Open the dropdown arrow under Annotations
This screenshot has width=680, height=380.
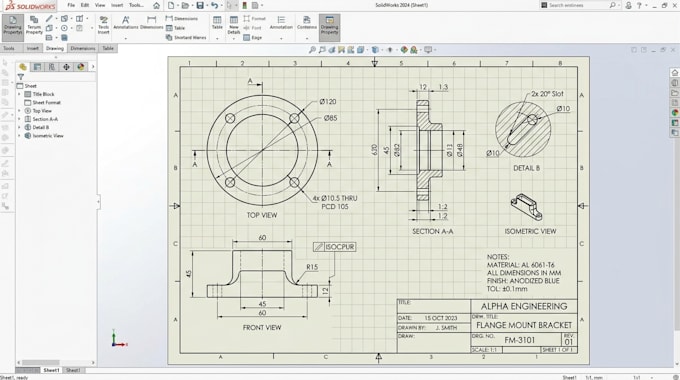(x=126, y=38)
